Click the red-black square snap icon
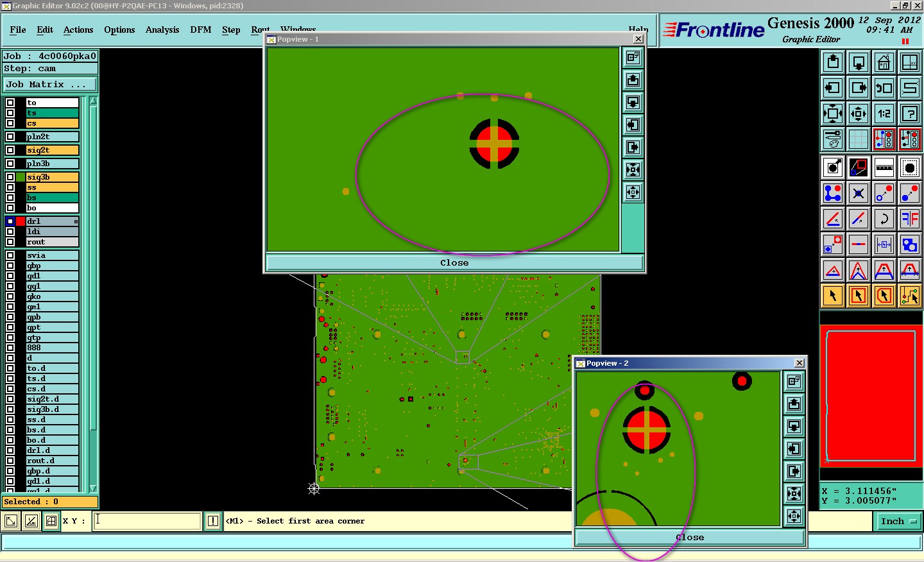Image resolution: width=924 pixels, height=562 pixels. [x=859, y=167]
